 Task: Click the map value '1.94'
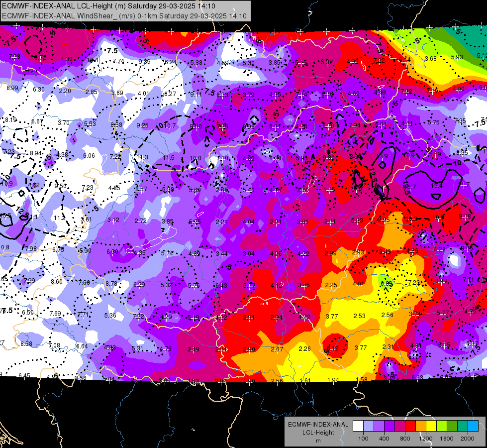(333, 380)
